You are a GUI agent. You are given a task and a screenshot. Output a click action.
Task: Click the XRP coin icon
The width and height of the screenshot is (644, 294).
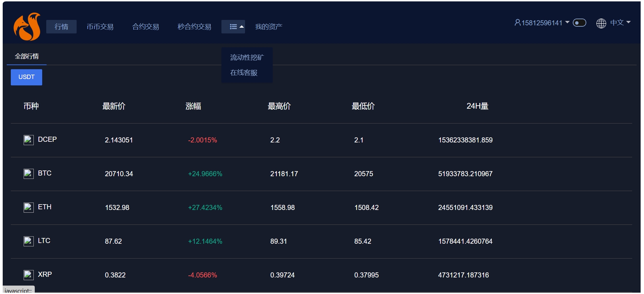pyautogui.click(x=28, y=275)
